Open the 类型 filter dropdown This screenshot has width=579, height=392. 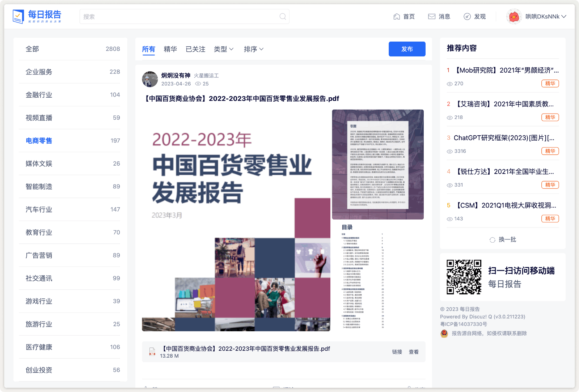224,49
